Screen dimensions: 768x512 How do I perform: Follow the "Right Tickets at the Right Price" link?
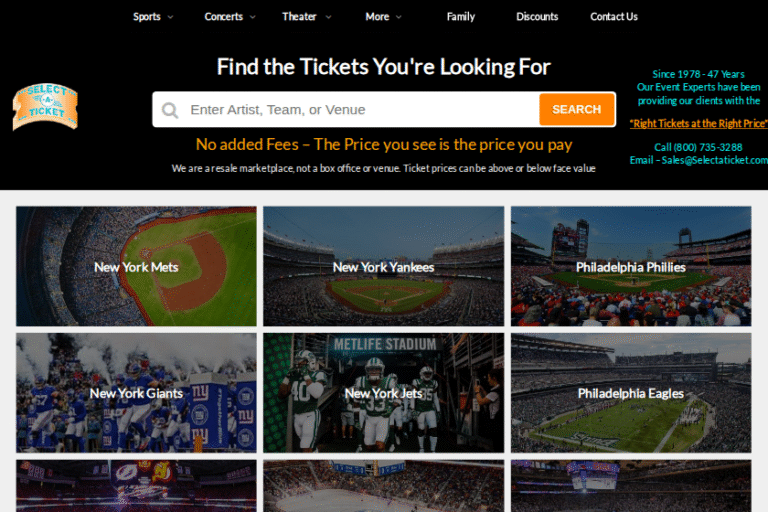699,123
